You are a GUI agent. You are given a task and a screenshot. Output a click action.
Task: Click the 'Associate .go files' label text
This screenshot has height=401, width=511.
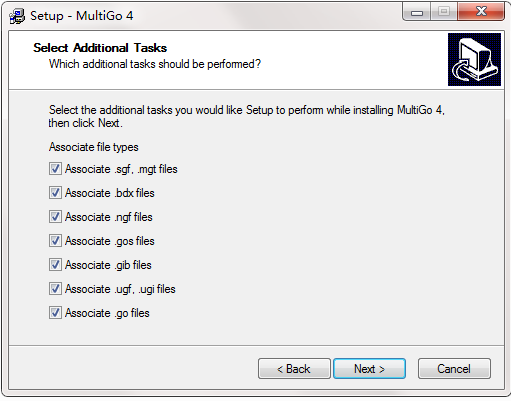(x=107, y=313)
